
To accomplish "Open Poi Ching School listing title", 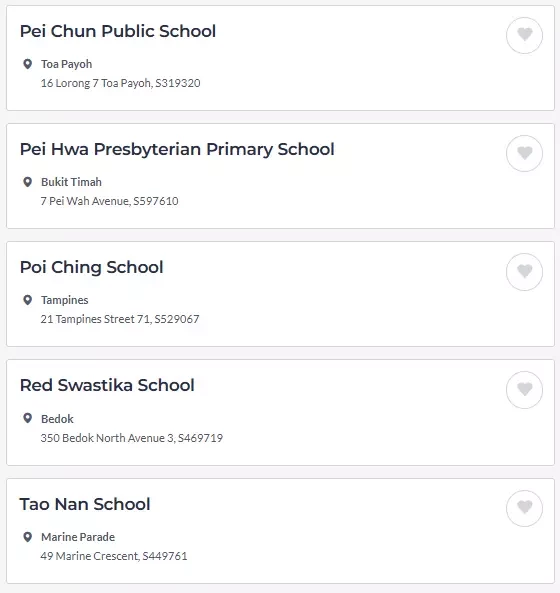I will [x=92, y=267].
